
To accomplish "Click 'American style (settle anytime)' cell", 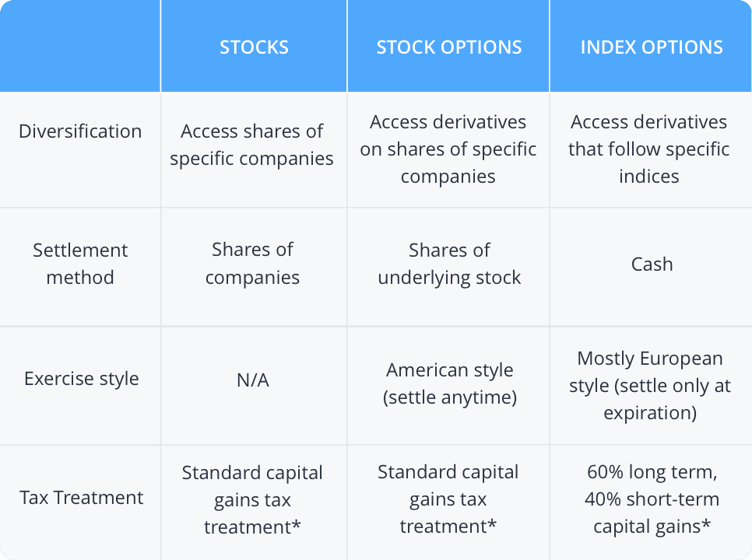I will coord(449,383).
